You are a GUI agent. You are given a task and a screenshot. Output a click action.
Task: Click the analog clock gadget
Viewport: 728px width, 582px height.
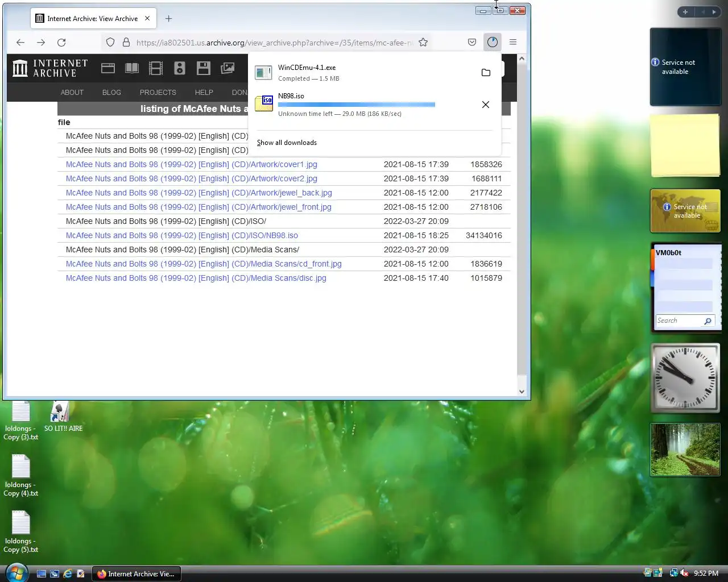point(685,377)
